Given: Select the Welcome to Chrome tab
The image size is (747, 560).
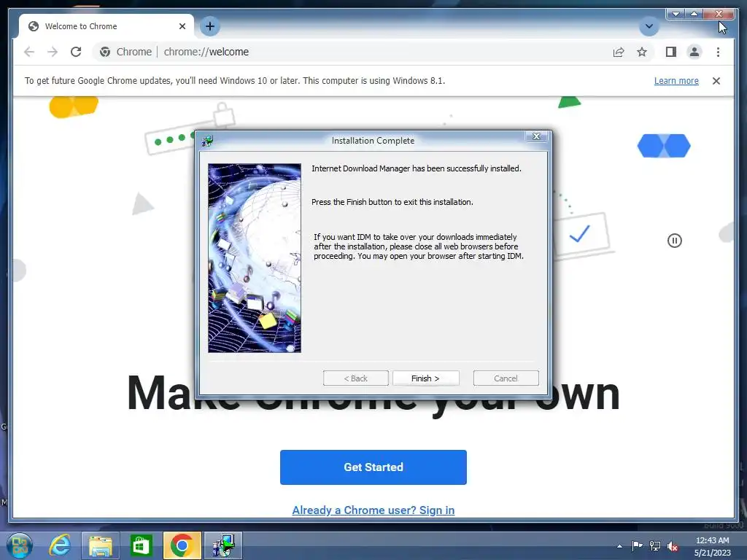Looking at the screenshot, I should pyautogui.click(x=106, y=26).
